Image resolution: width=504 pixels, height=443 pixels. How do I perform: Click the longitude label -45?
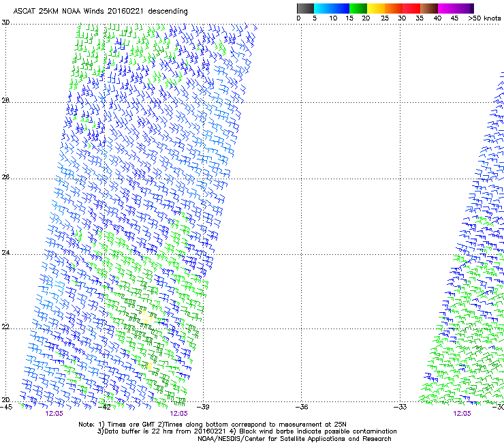(x=6, y=407)
